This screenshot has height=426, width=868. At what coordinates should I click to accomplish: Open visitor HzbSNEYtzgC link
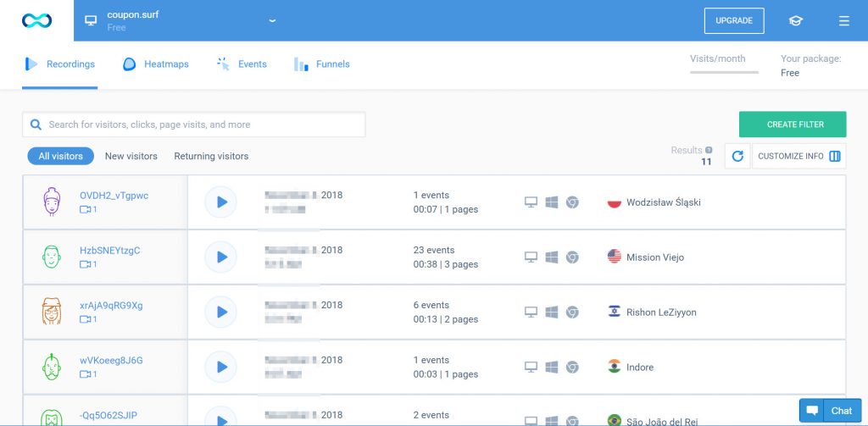coord(109,250)
